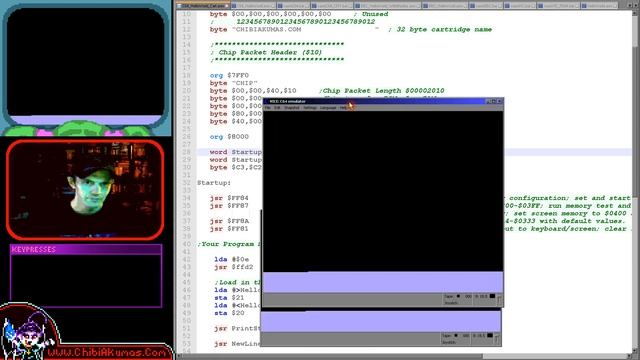This screenshot has width=640, height=360.
Task: Click 'Chip Packet Length $00002010' comment
Action: (382, 91)
